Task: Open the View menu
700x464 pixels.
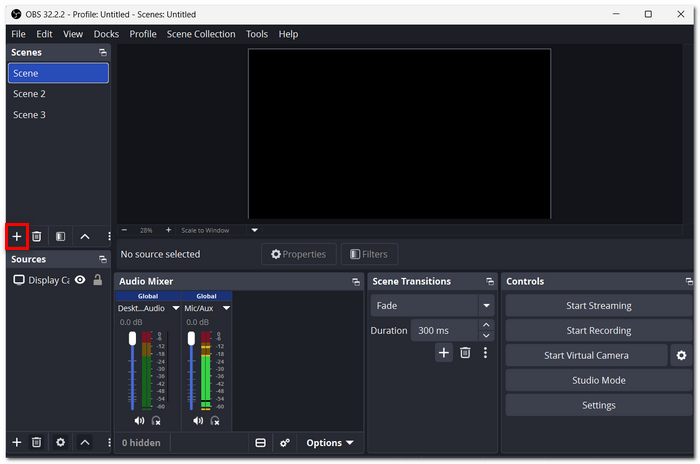Action: coord(73,34)
